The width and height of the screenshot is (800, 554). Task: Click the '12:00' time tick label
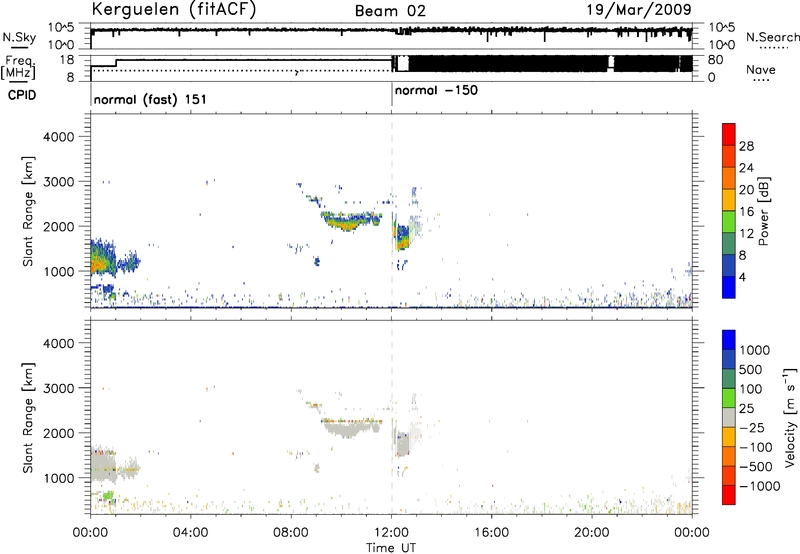click(x=391, y=533)
